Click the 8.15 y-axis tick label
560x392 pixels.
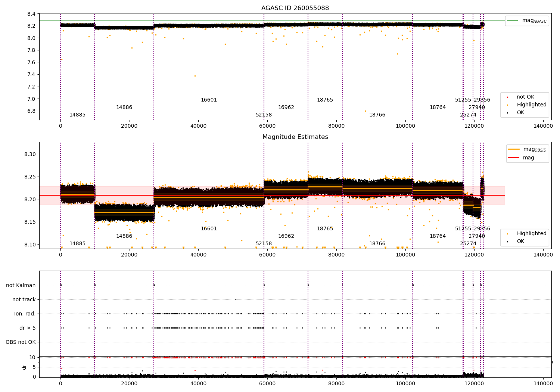pos(30,222)
